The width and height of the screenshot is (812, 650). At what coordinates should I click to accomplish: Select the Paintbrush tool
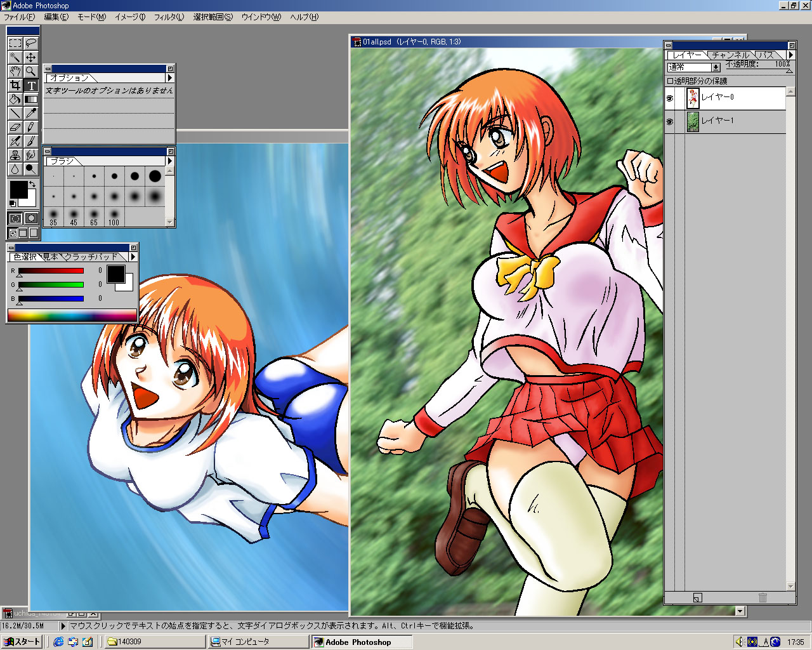30,141
